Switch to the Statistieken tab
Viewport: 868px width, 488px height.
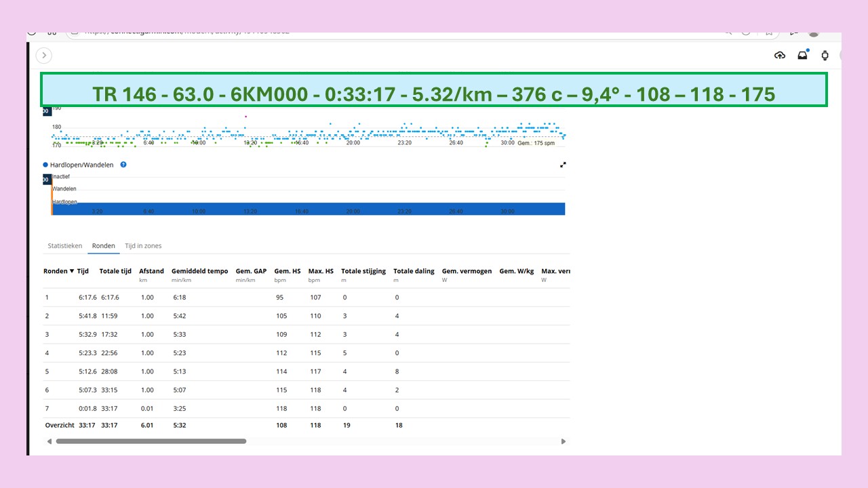(x=65, y=246)
